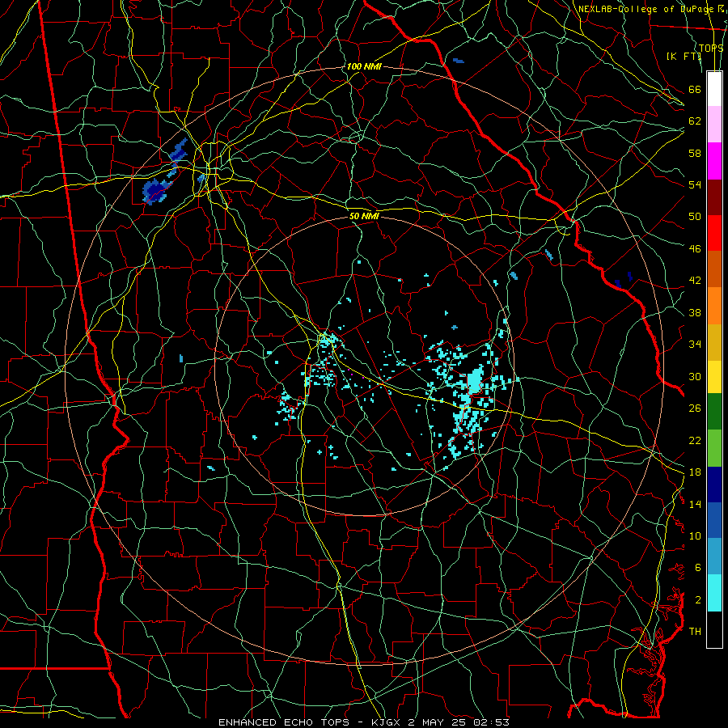This screenshot has height=728, width=728.
Task: Select the cyan legend swatch
Action: pos(714,593)
